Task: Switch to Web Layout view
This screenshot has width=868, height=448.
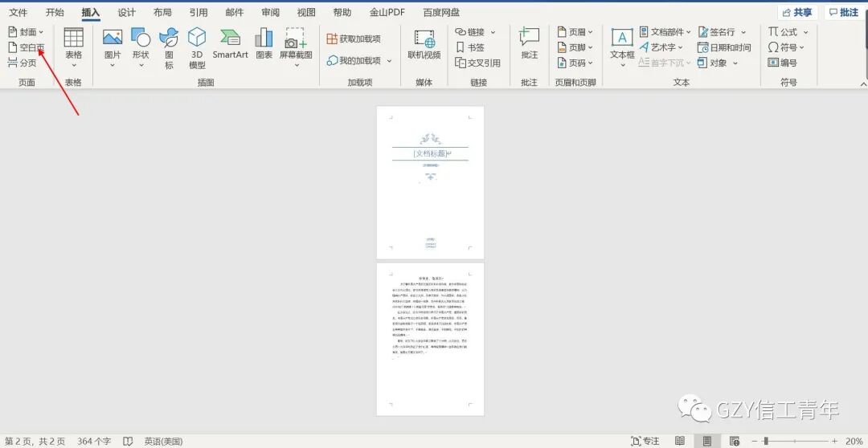Action: (734, 441)
